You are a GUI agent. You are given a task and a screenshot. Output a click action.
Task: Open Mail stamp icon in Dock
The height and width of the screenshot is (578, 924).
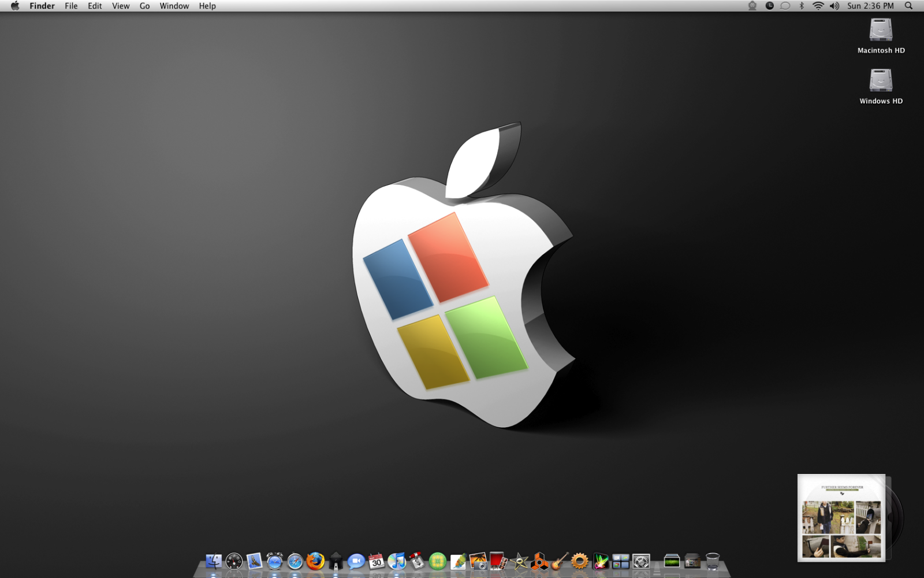click(254, 561)
